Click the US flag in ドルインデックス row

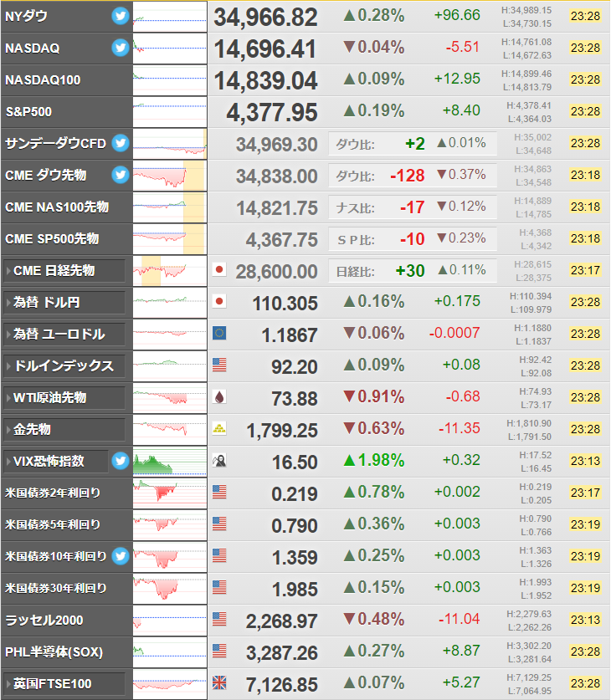point(219,365)
